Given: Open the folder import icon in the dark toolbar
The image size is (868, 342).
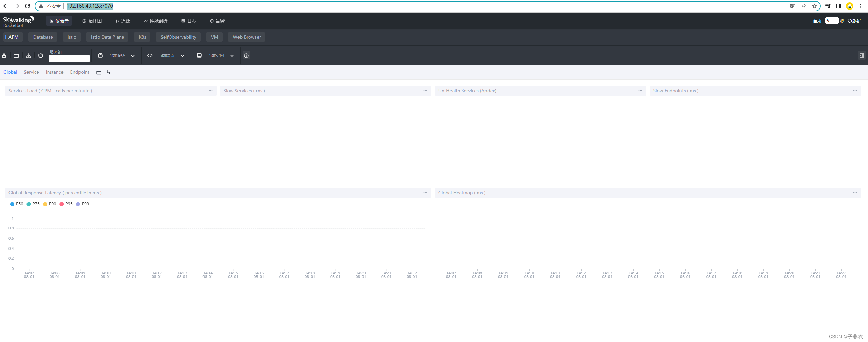Looking at the screenshot, I should pos(16,56).
